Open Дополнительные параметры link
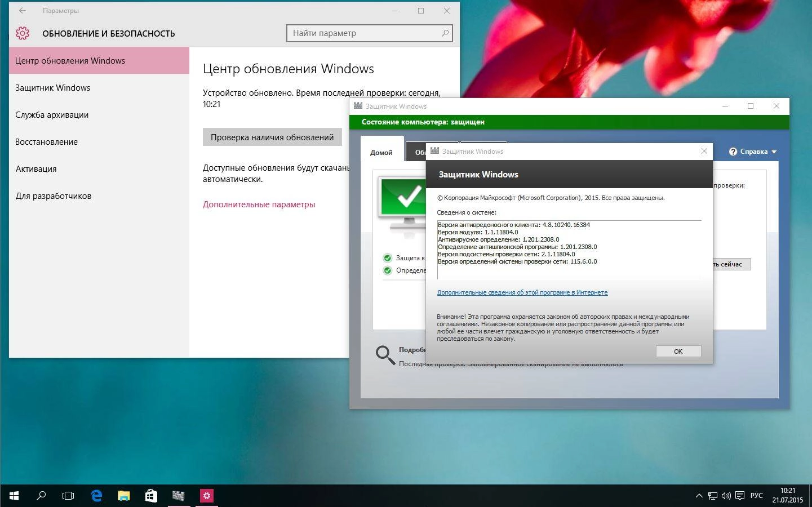The width and height of the screenshot is (812, 507). (x=259, y=204)
